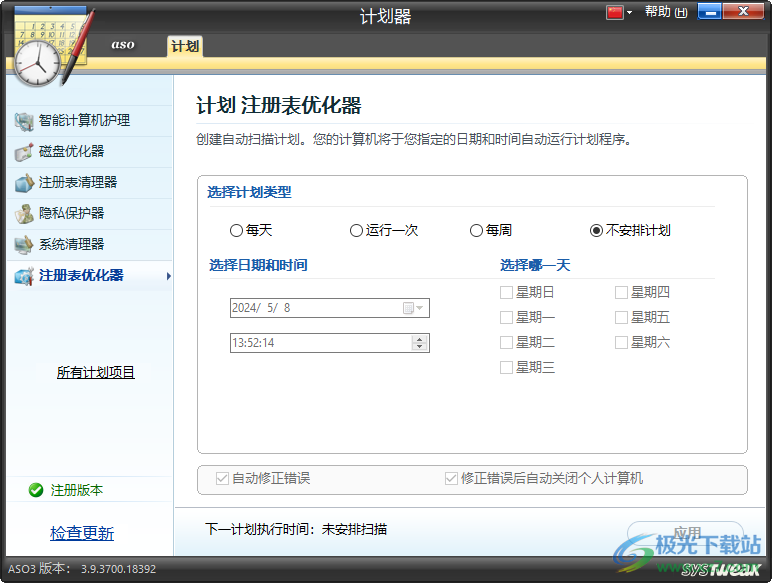This screenshot has width=772, height=583.
Task: Click the System Cleaner sidebar icon
Action: (24, 245)
